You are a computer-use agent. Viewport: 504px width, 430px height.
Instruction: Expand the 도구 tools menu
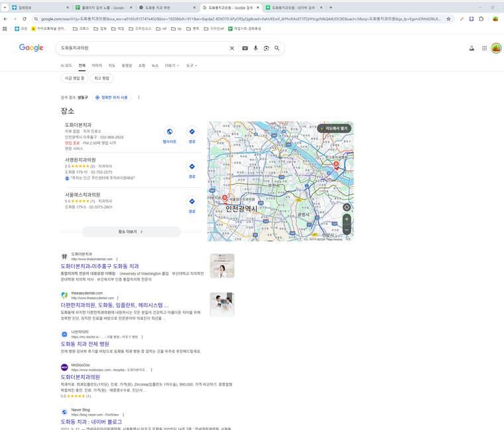click(x=192, y=65)
